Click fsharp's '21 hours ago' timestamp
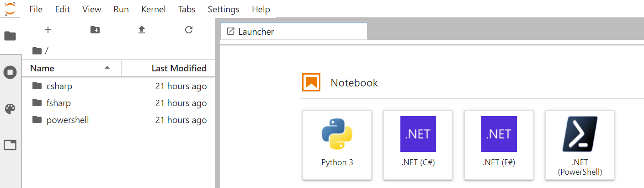Viewport: 644px width, 188px height. (181, 103)
